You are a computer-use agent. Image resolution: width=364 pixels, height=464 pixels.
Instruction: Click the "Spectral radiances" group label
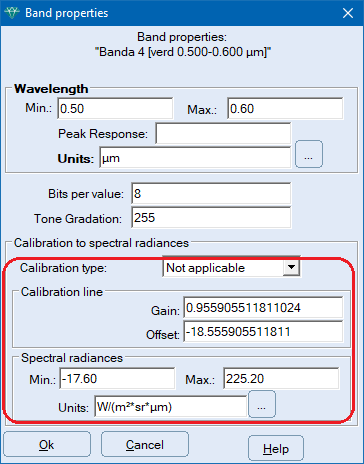pos(72,358)
